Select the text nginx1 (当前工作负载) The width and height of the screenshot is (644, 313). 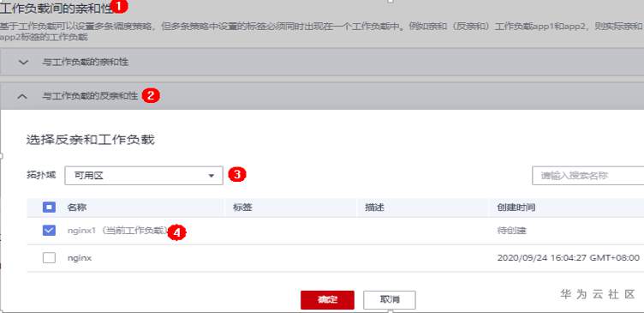119,231
